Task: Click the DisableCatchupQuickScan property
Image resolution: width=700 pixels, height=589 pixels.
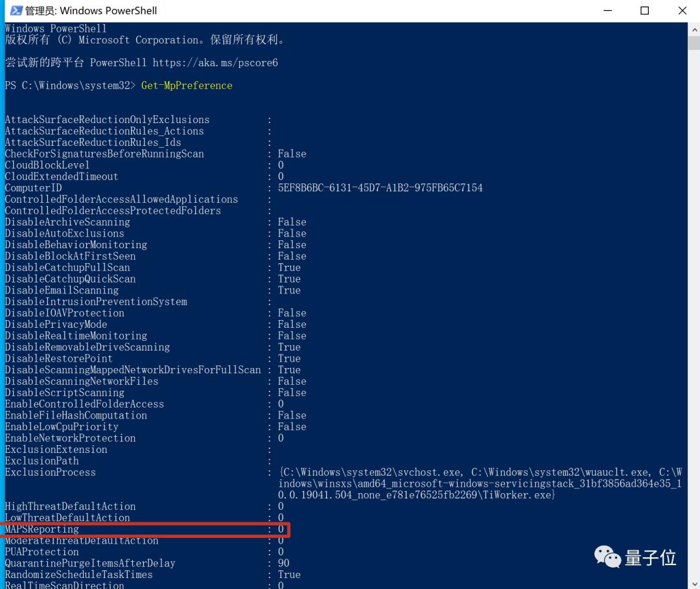Action: (x=70, y=279)
